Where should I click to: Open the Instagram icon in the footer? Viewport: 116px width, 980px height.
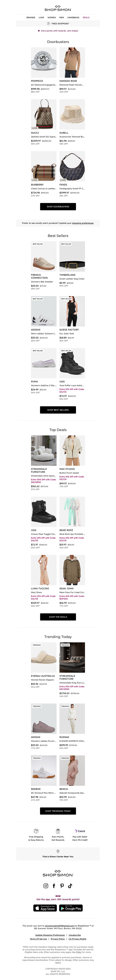coord(46,886)
